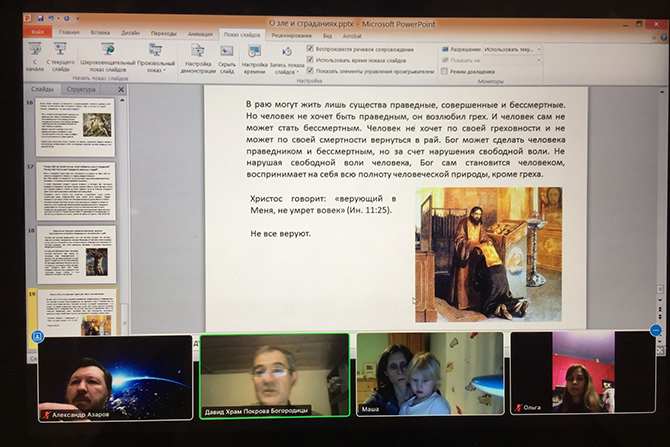Click the blue square icon over slide 19 thumbnail
Viewport: 670px width, 447px height.
(x=38, y=337)
